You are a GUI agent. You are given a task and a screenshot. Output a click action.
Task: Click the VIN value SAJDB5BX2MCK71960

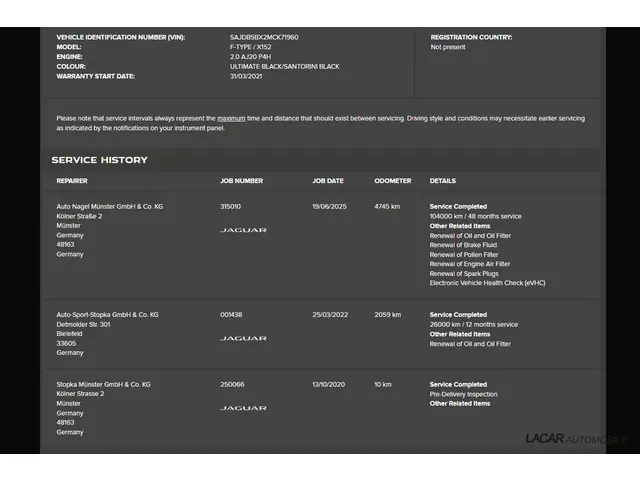coord(264,37)
